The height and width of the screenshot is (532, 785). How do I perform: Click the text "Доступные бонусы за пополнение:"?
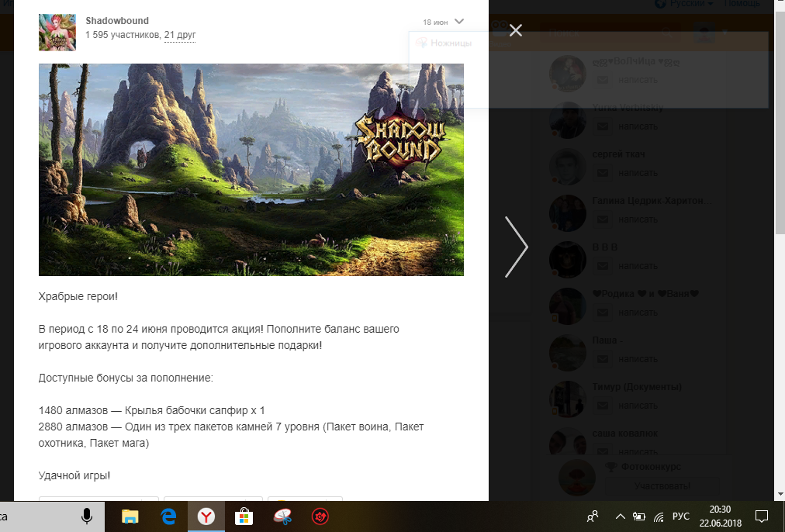click(x=126, y=378)
